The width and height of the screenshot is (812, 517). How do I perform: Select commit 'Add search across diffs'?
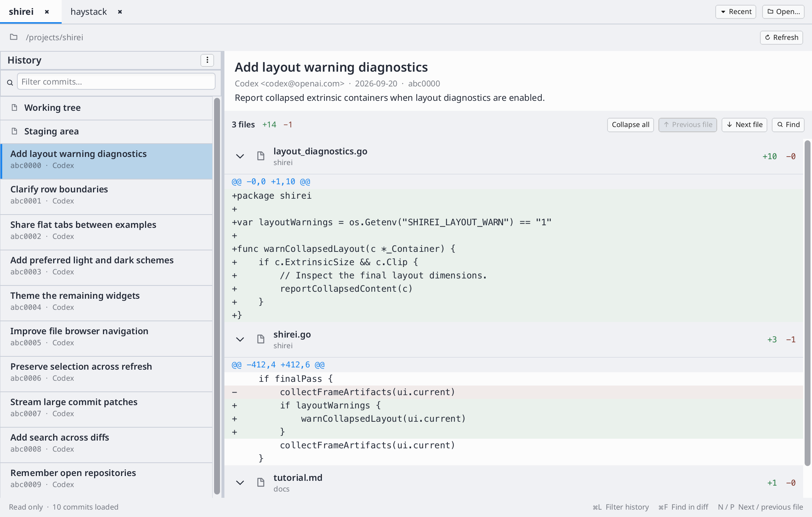pyautogui.click(x=106, y=445)
